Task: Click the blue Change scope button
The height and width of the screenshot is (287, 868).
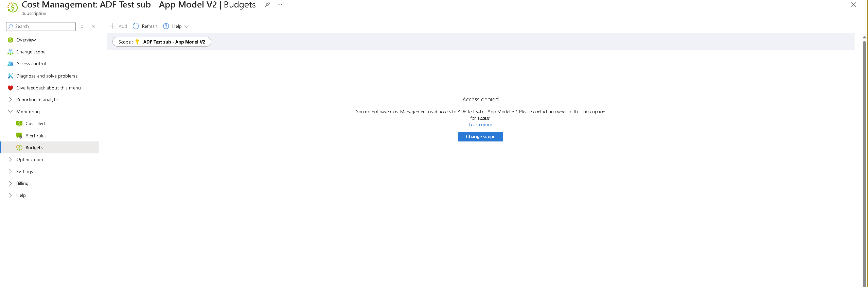Action: click(x=480, y=137)
